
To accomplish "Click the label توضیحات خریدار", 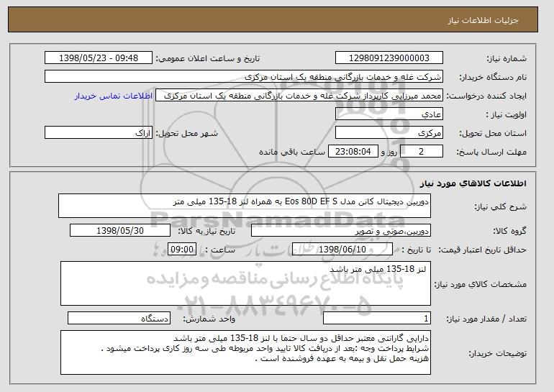I will tap(497, 353).
